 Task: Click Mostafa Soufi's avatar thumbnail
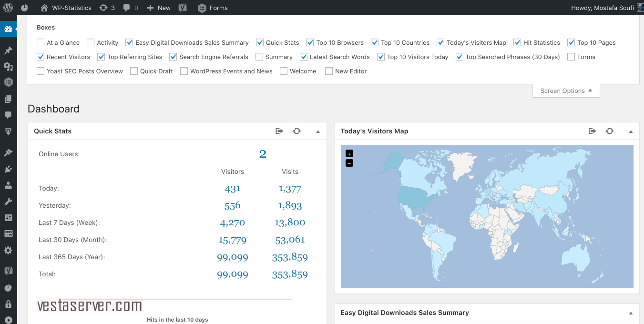coord(640,8)
